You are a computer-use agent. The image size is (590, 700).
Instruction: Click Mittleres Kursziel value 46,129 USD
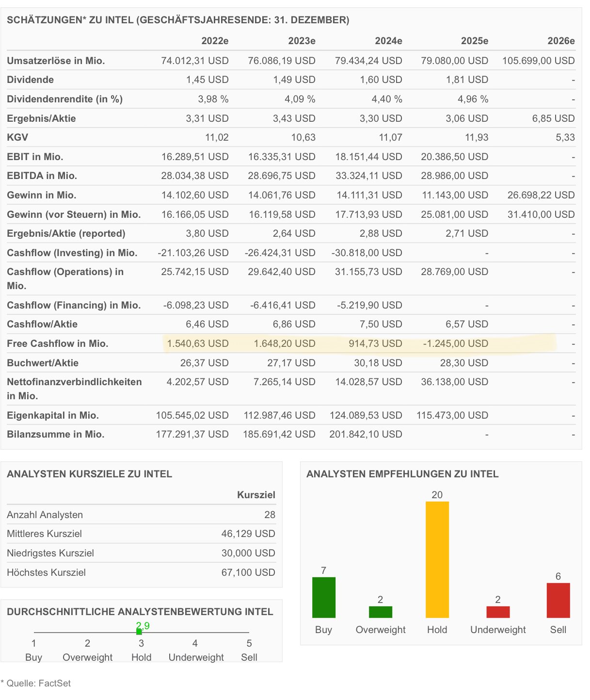[x=248, y=534]
